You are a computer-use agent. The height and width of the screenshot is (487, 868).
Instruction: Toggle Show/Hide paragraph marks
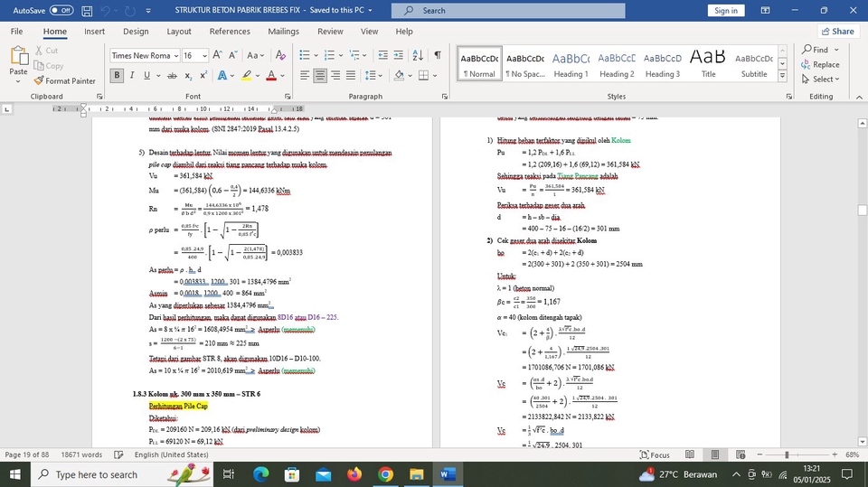(438, 55)
